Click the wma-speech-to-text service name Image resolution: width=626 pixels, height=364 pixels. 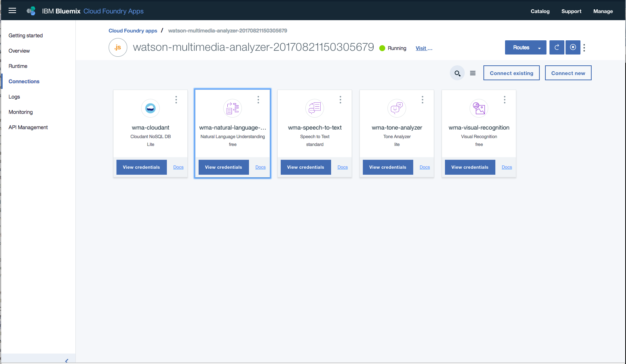coord(315,128)
